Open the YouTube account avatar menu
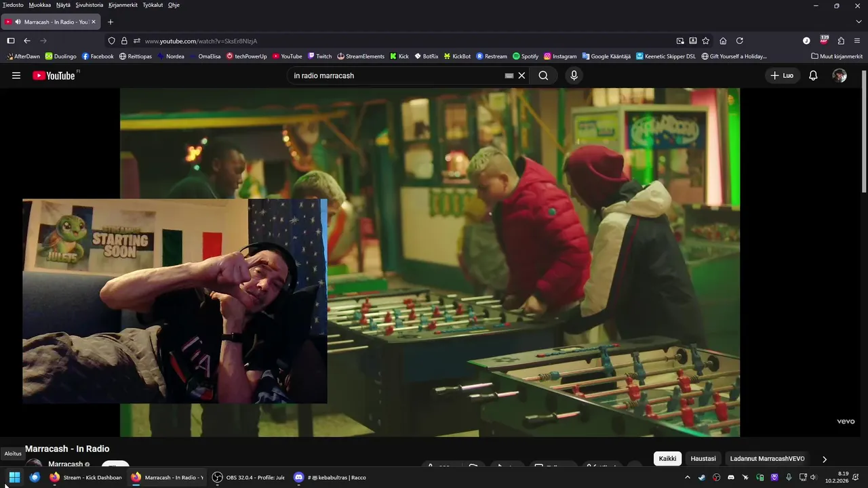The height and width of the screenshot is (488, 868). [840, 76]
